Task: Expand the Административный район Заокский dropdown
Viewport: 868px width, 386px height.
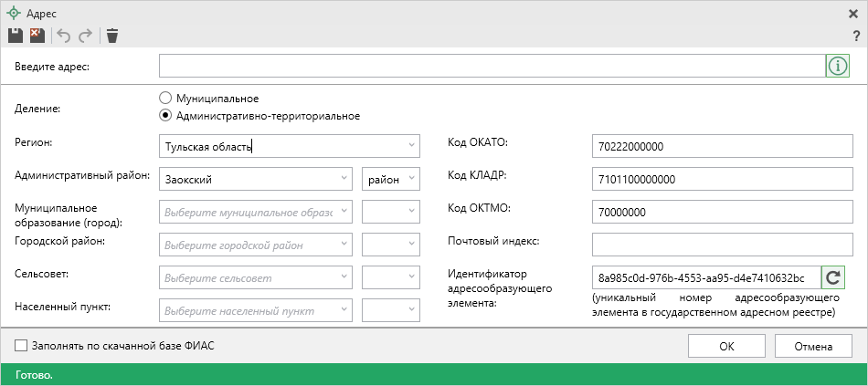Action: [x=344, y=179]
